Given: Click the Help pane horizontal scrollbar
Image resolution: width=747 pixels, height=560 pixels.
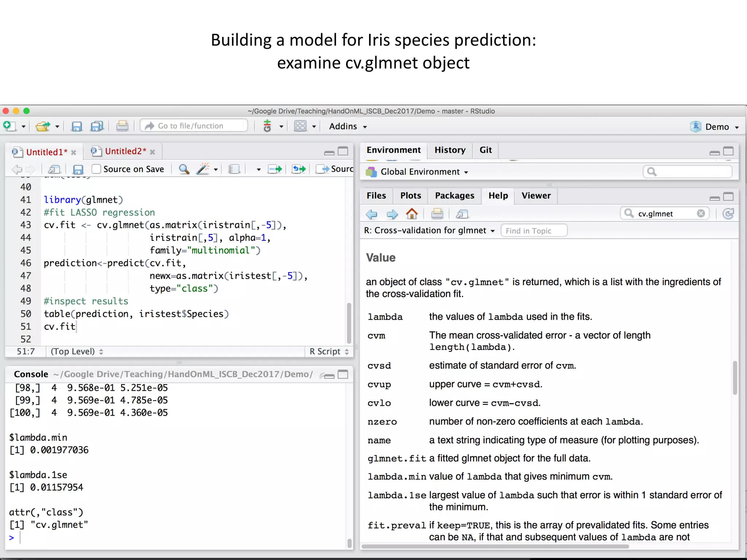Looking at the screenshot, I should 495,547.
